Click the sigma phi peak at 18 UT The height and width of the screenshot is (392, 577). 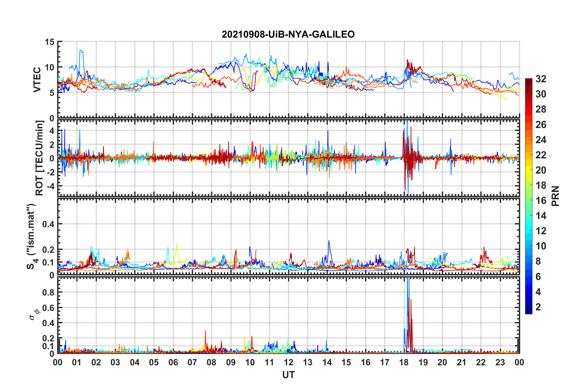[x=408, y=314]
